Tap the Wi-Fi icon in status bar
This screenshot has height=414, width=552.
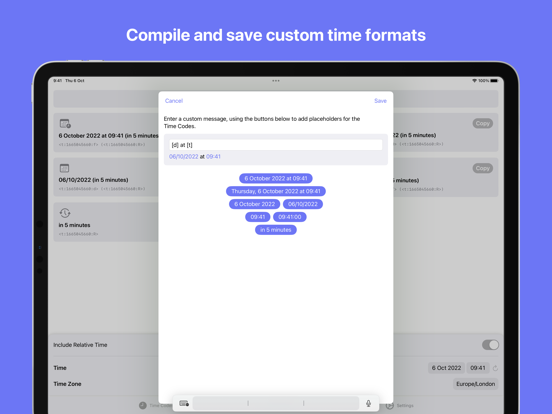474,81
